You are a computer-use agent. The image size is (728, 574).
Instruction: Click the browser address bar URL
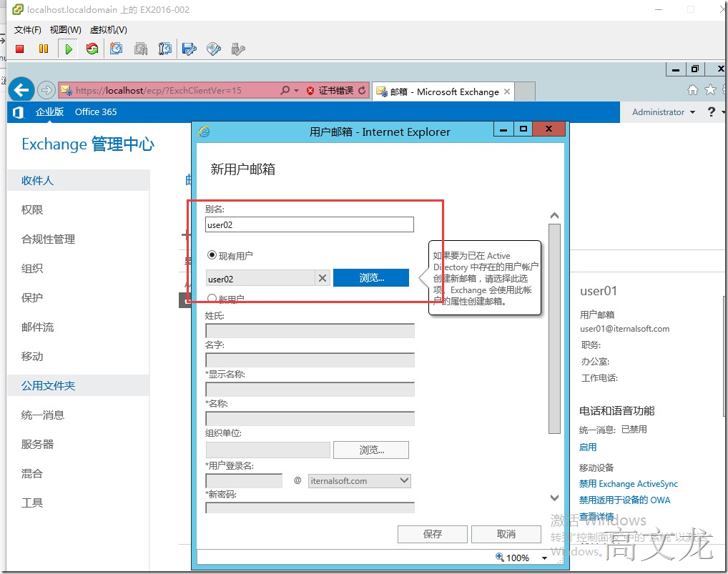(159, 91)
